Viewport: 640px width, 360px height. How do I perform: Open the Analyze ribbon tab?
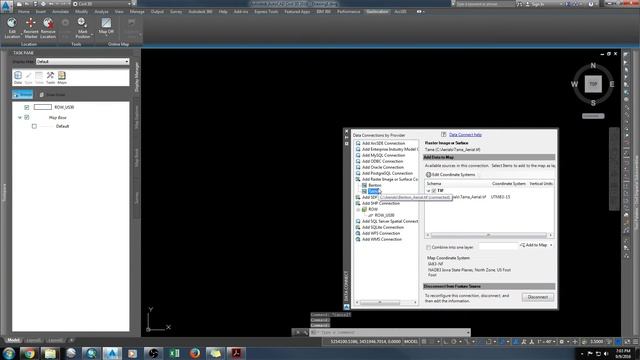[x=102, y=11]
